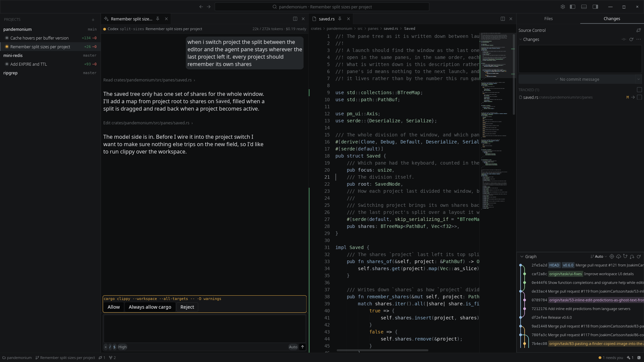Pin the saved.rs editor tab
The height and width of the screenshot is (362, 644).
click(340, 19)
